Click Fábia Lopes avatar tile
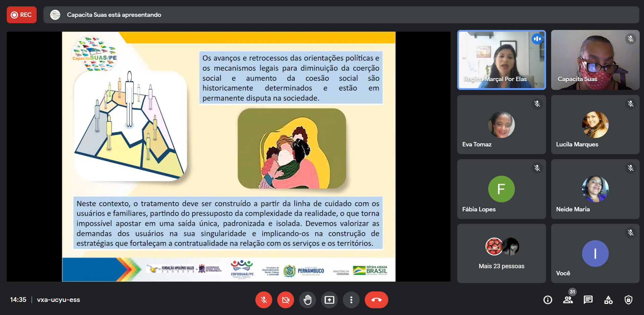This screenshot has height=315, width=644. pos(501,189)
